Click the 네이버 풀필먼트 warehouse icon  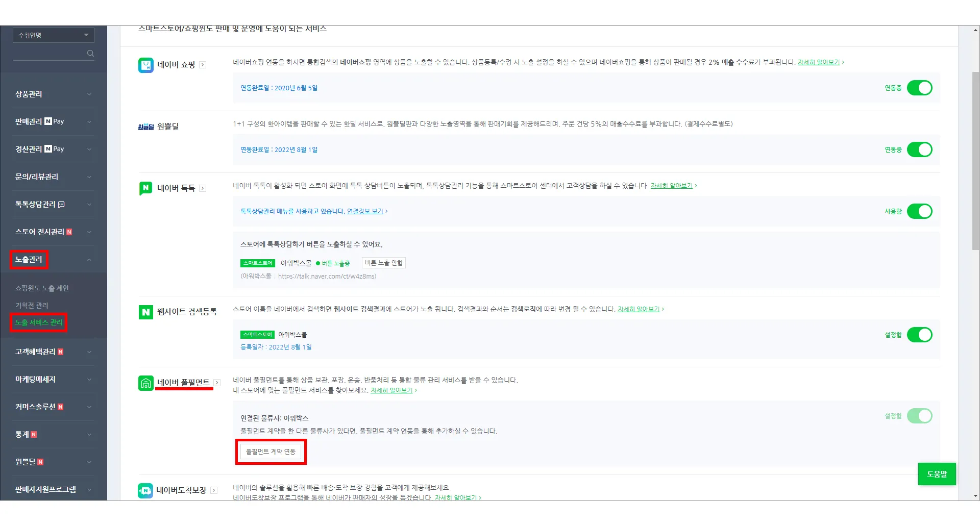click(x=145, y=383)
